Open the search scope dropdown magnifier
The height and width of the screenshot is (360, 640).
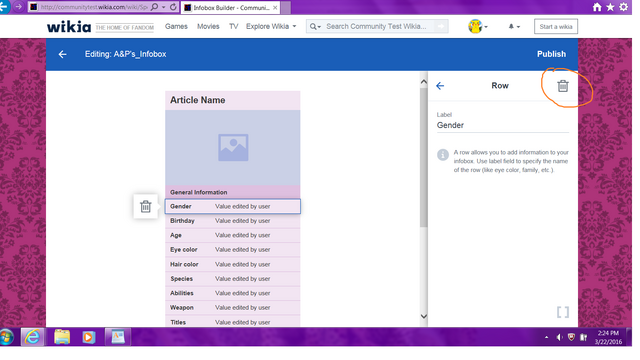point(315,27)
